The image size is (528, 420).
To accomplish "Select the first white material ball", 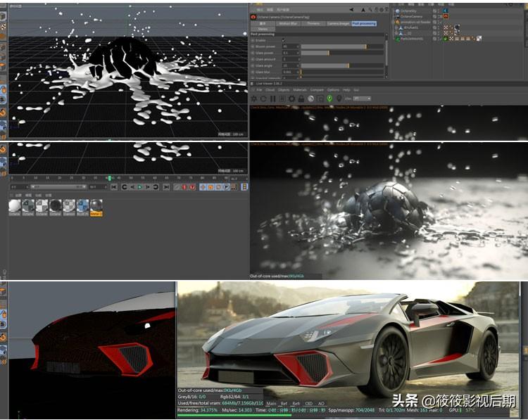I will click(x=14, y=205).
